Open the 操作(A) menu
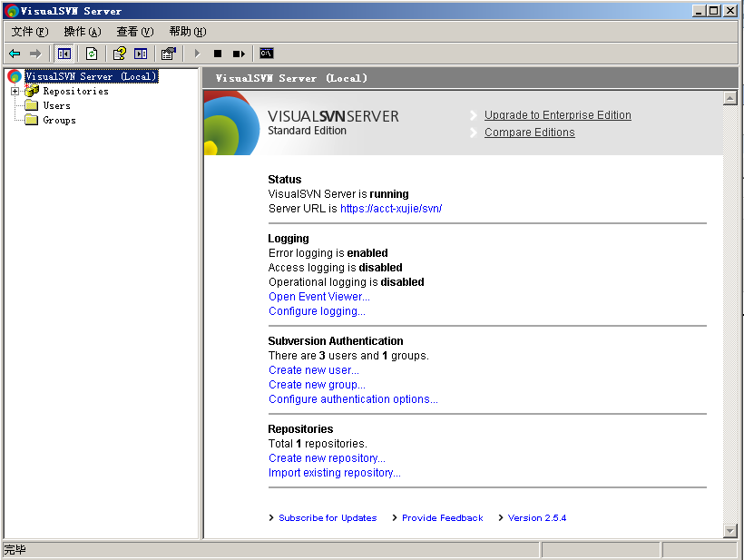 [83, 32]
